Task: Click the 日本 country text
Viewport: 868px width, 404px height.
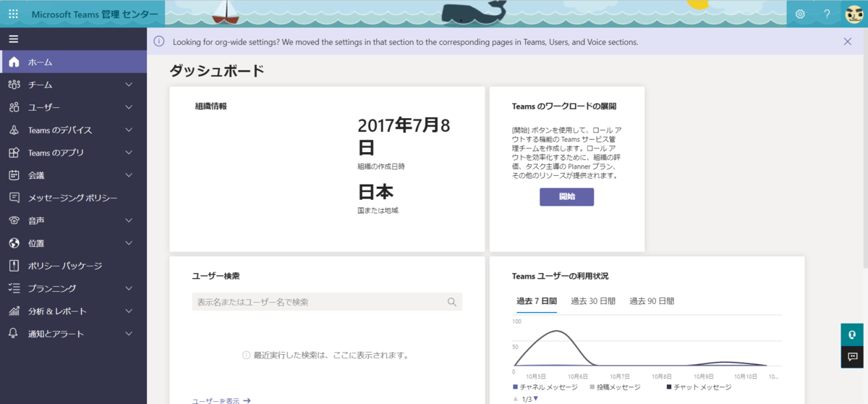Action: pos(375,192)
